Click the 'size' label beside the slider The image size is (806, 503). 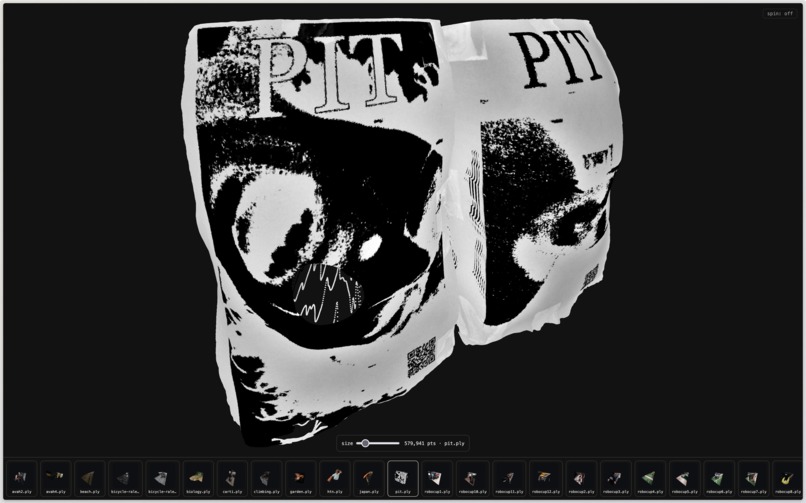347,443
